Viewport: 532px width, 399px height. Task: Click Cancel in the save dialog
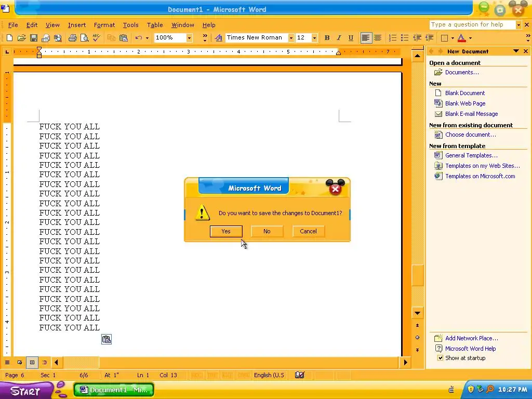[308, 231]
